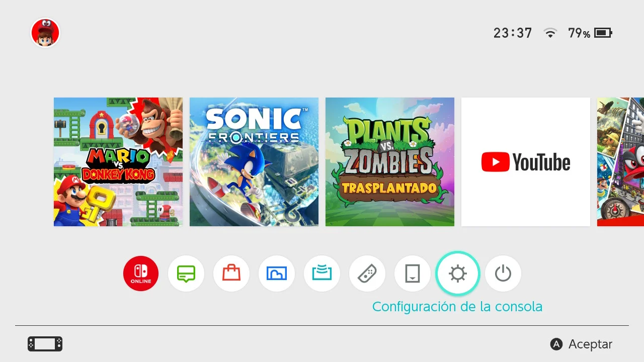The width and height of the screenshot is (644, 362).
Task: Open the Controllers Joy-Con icon
Action: pos(367,274)
